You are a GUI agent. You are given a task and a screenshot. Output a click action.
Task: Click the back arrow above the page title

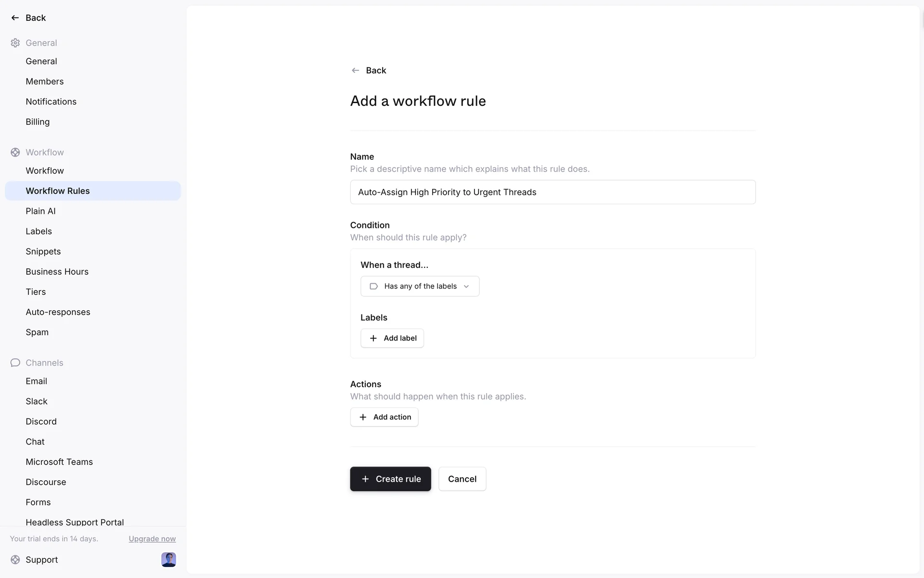(x=355, y=70)
